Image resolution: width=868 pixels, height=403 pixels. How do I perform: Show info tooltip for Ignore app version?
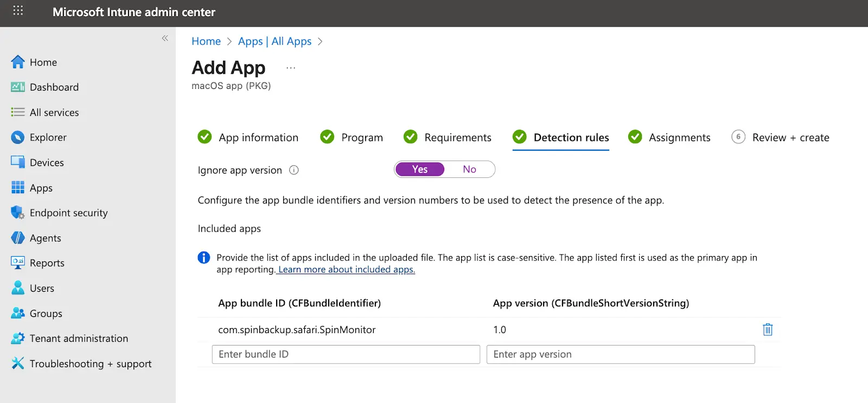click(x=294, y=170)
